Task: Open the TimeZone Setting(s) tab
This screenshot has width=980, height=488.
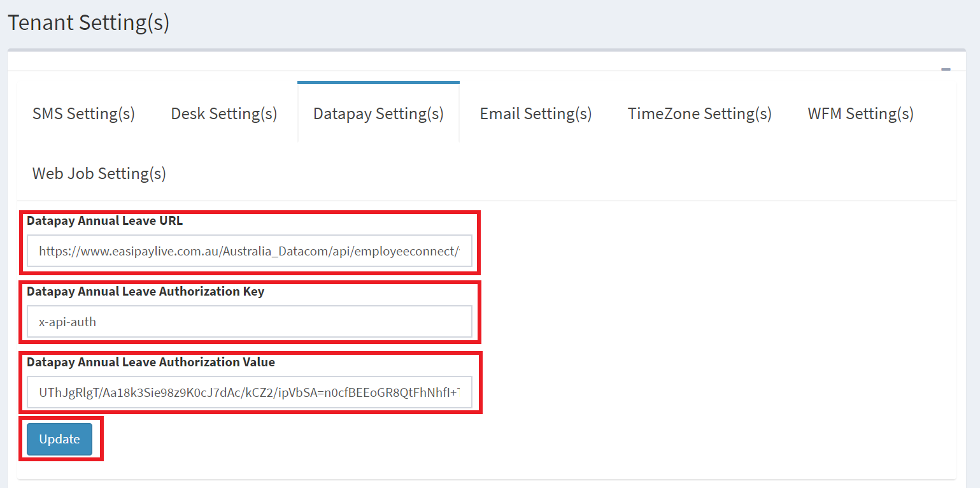Action: pyautogui.click(x=699, y=113)
